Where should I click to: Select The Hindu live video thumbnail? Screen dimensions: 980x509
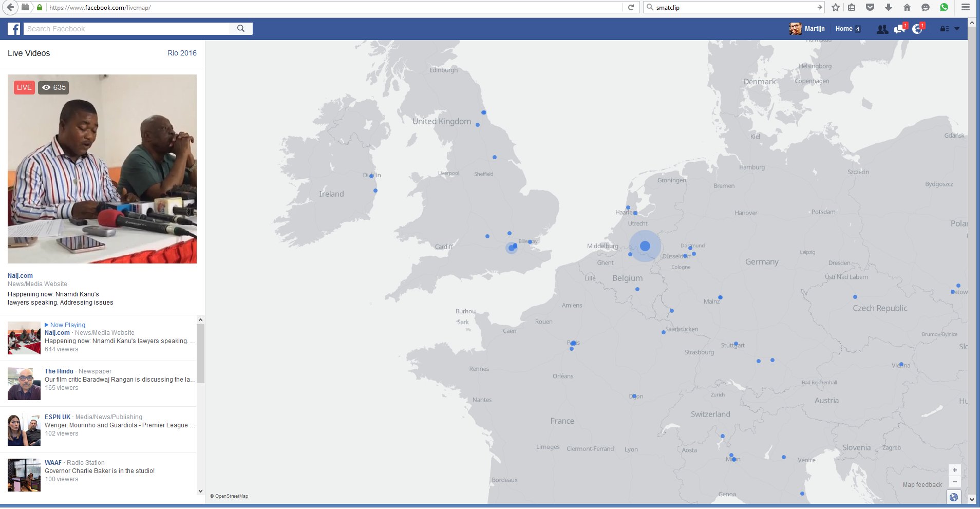(x=24, y=384)
